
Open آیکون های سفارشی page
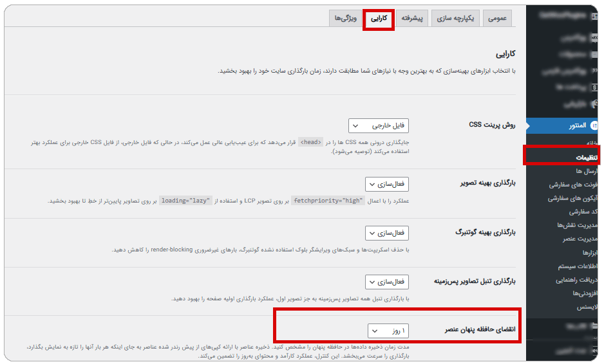pyautogui.click(x=573, y=199)
